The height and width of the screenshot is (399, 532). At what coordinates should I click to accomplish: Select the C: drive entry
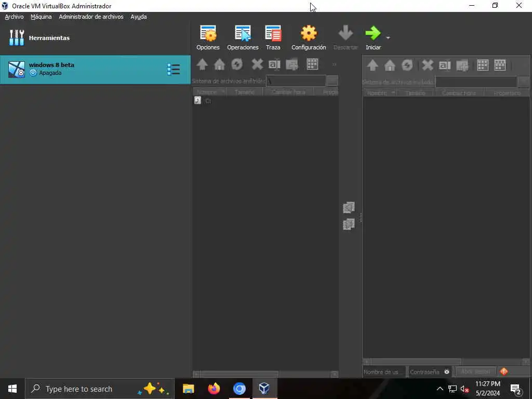tap(203, 101)
